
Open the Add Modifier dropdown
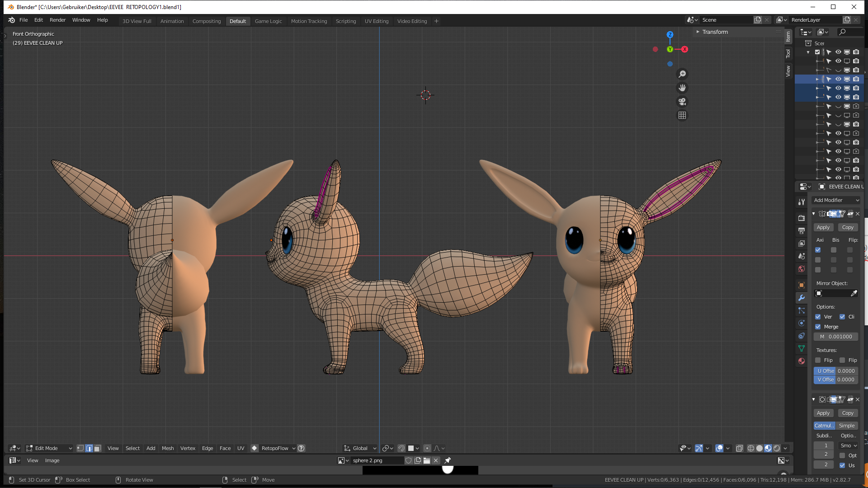coord(836,200)
